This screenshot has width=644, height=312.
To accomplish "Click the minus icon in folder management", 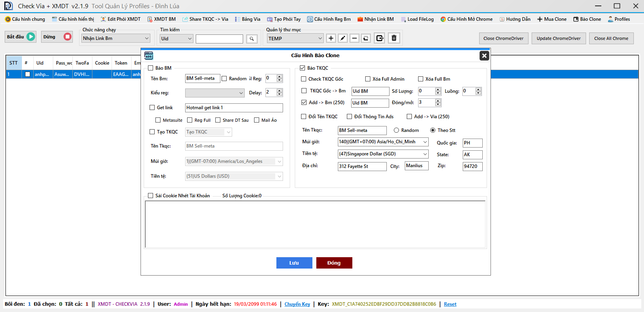I will tap(354, 38).
